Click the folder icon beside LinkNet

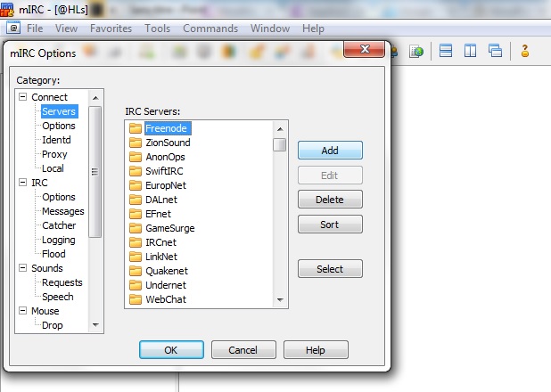[136, 257]
